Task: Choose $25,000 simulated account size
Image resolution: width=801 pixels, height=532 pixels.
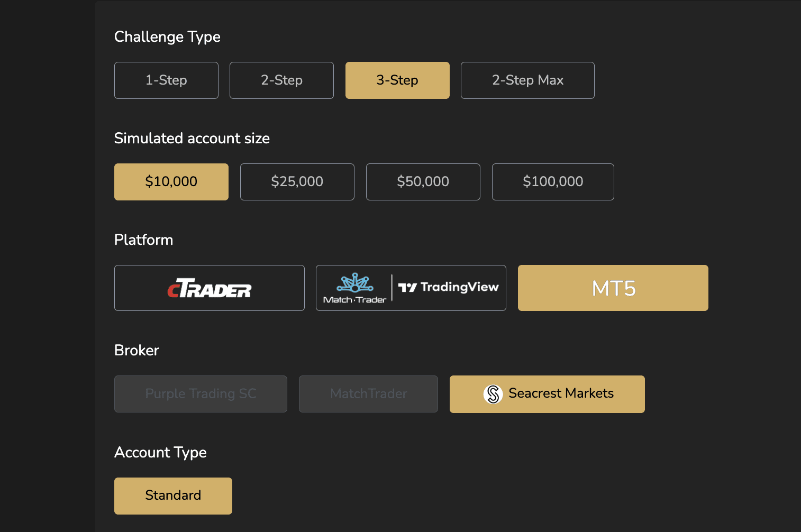Action: (297, 182)
